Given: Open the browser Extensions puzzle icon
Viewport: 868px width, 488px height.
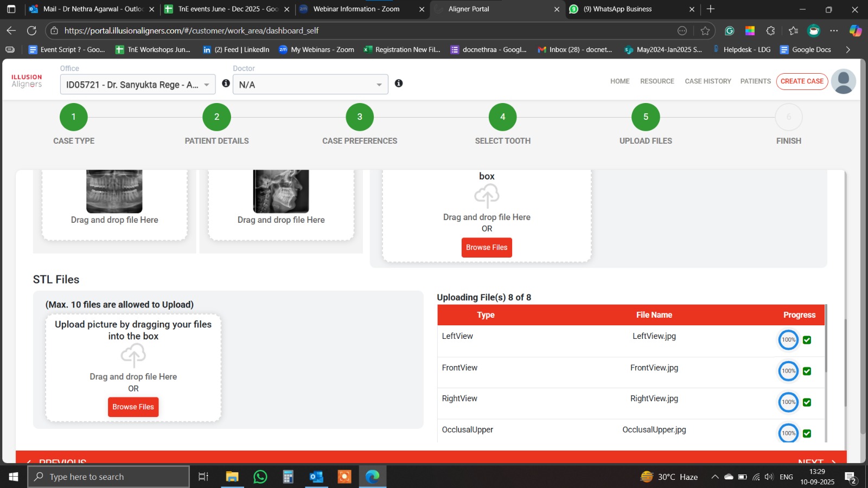Looking at the screenshot, I should tap(771, 31).
